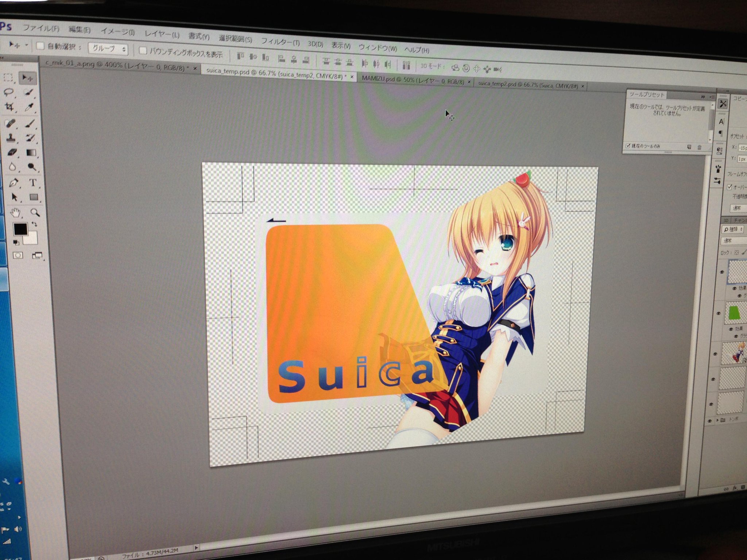
Task: Select the Brush tool
Action: click(x=30, y=123)
